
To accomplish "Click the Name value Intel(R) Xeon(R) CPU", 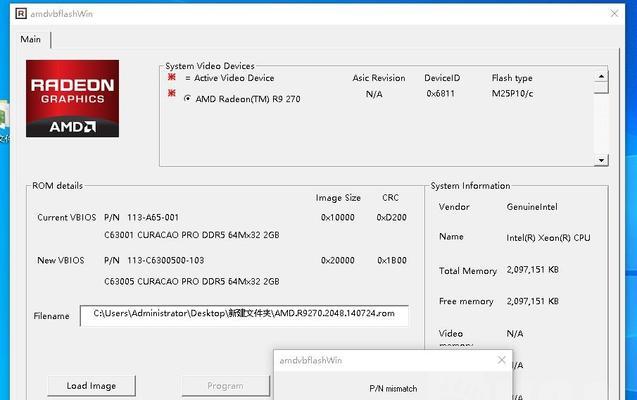I will tap(548, 238).
